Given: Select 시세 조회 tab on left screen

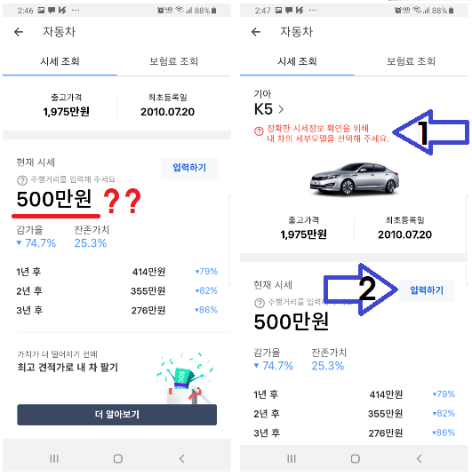Looking at the screenshot, I should [x=60, y=61].
